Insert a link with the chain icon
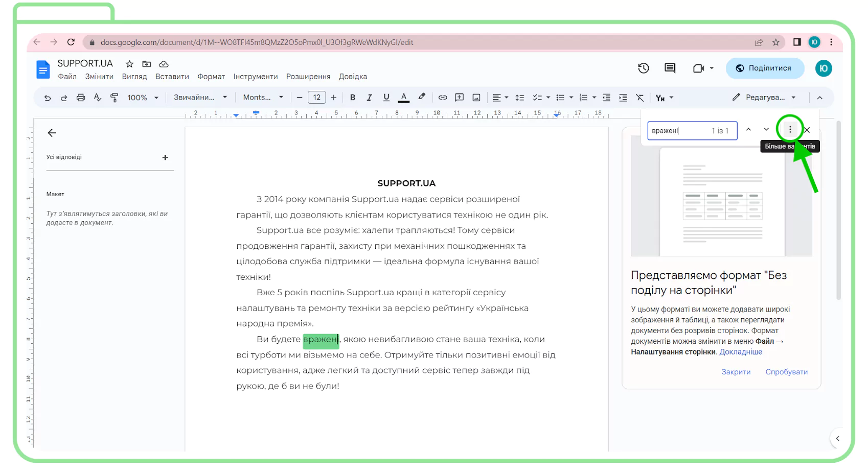Image resolution: width=868 pixels, height=474 pixels. click(x=443, y=98)
